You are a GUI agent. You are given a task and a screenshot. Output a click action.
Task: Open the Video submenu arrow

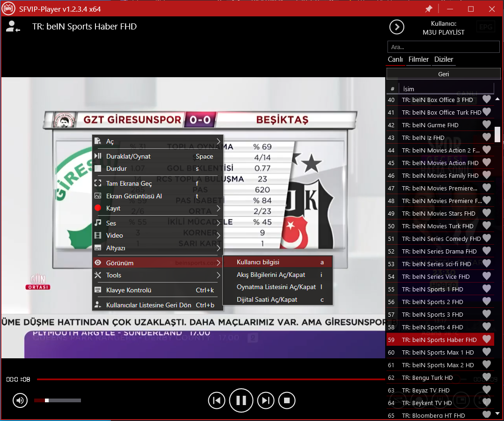tap(218, 235)
